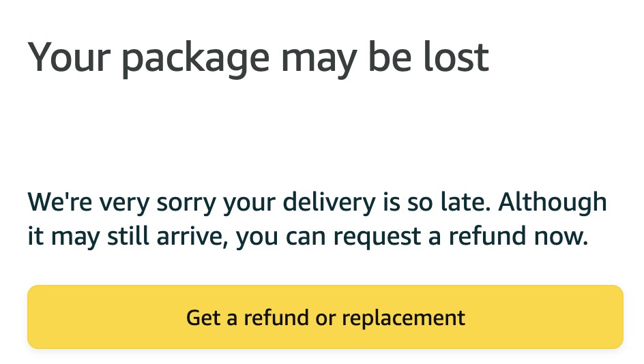The width and height of the screenshot is (644, 364).
Task: Click the left edge of the yellow button
Action: point(34,318)
